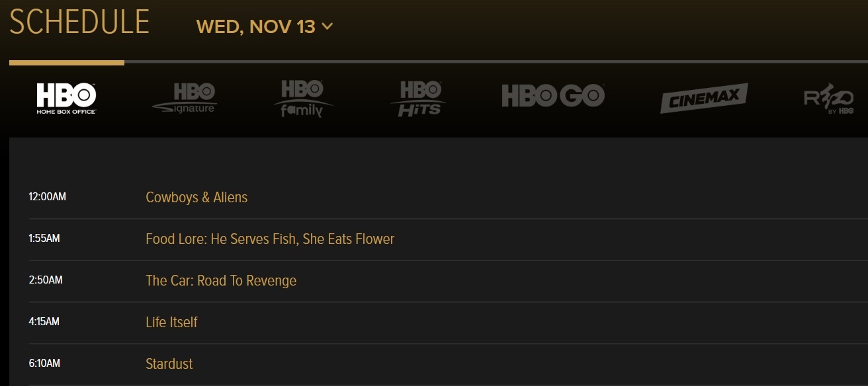Open Food Lore: He Serves Fish episode
Screen dimensions: 868x386
[270, 239]
